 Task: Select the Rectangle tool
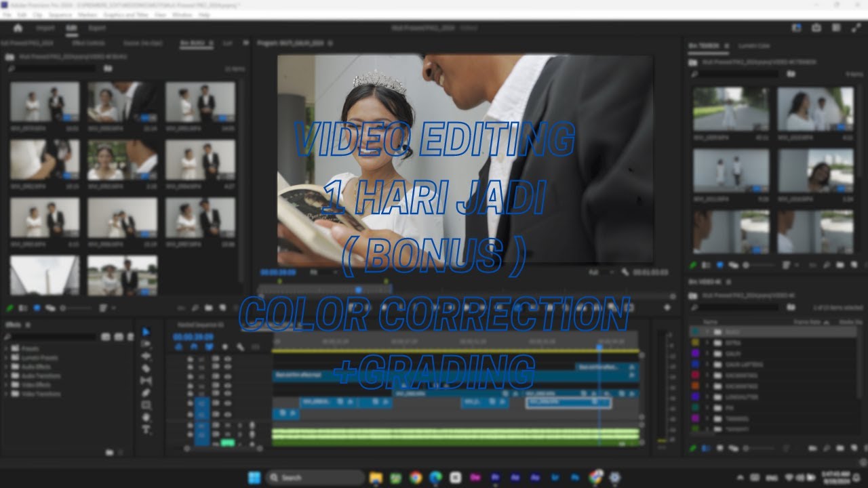(146, 405)
